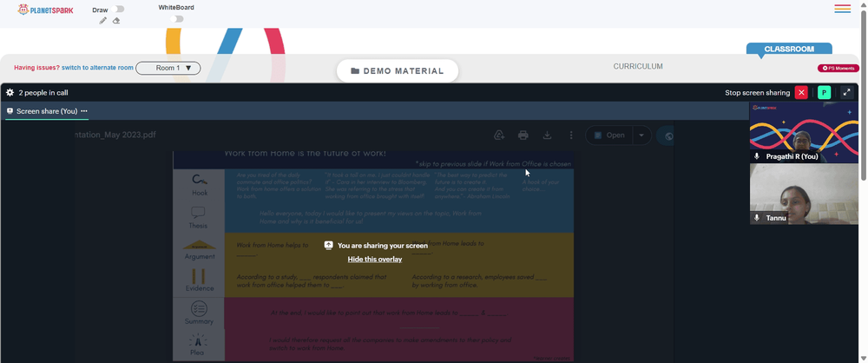Select the Screen share (You) tab
The width and height of the screenshot is (868, 363).
pos(47,111)
